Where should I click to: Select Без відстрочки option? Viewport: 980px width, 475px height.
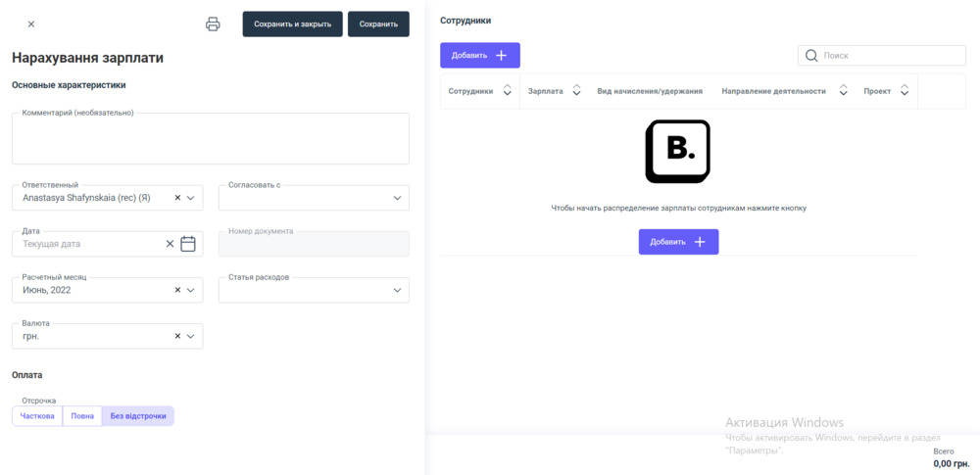(x=138, y=416)
